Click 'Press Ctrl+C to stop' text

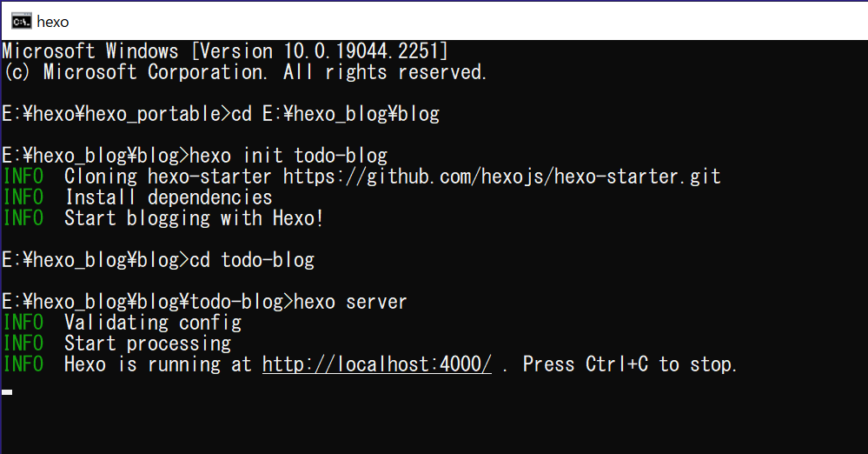(x=629, y=364)
